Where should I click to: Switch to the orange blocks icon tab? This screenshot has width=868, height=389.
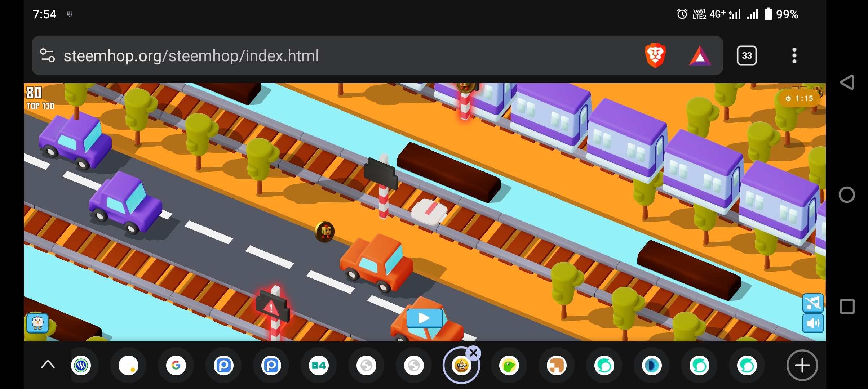[x=557, y=366]
